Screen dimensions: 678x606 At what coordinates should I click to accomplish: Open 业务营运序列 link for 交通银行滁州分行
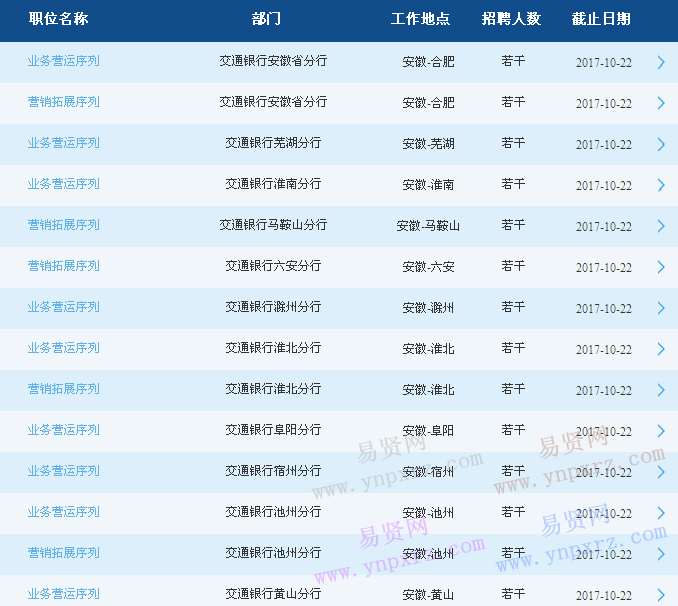coord(64,307)
